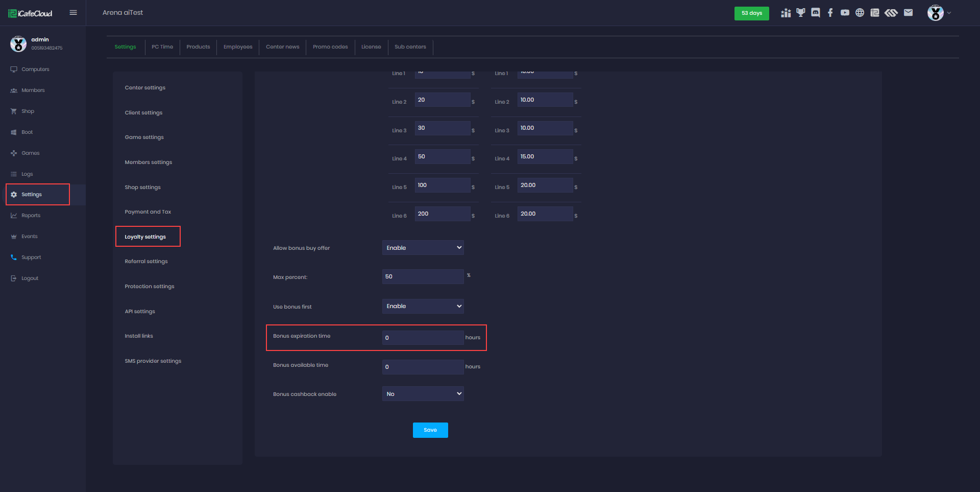Click the green 53 days button
Screen dimensions: 980x492
tap(751, 13)
